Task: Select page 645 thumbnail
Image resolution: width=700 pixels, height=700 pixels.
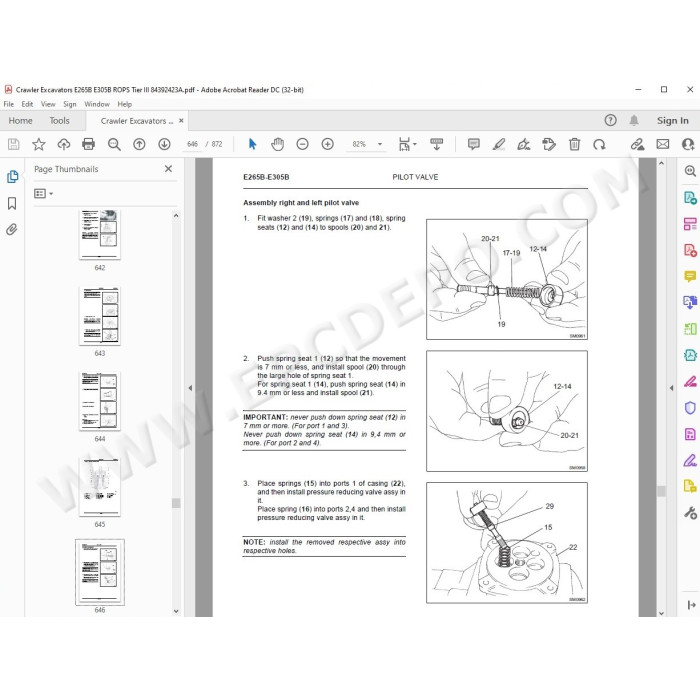Action: coord(100,487)
